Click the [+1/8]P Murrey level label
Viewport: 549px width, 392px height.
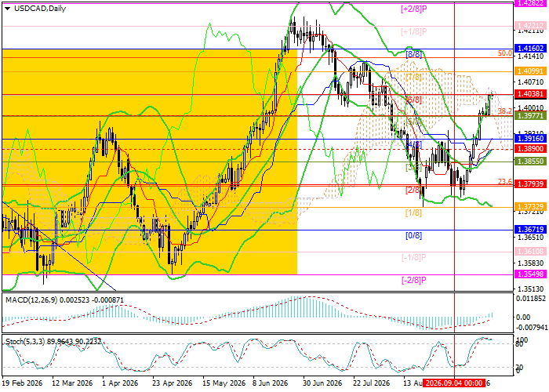[414, 32]
